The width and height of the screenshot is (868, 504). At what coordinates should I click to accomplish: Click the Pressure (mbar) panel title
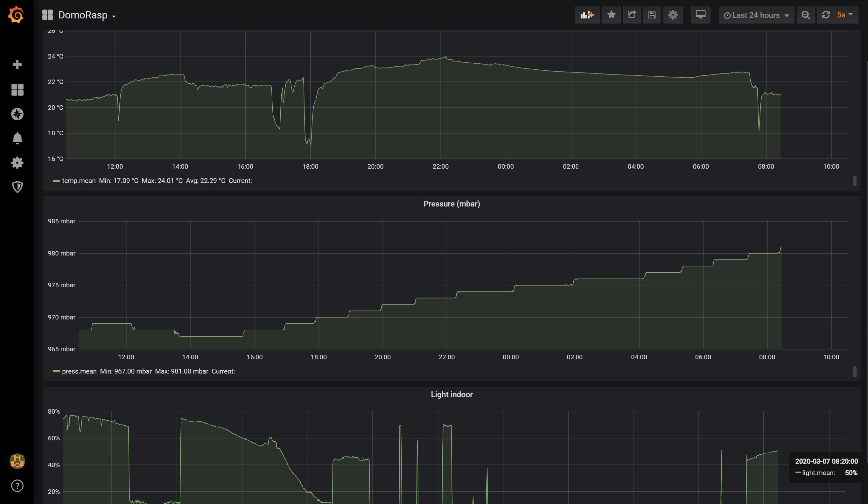(x=451, y=204)
